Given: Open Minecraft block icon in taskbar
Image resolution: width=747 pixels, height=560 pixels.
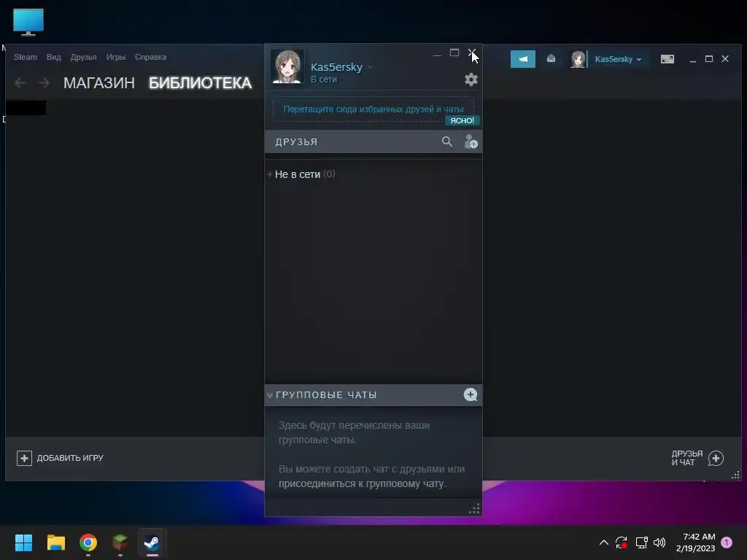Looking at the screenshot, I should 120,542.
